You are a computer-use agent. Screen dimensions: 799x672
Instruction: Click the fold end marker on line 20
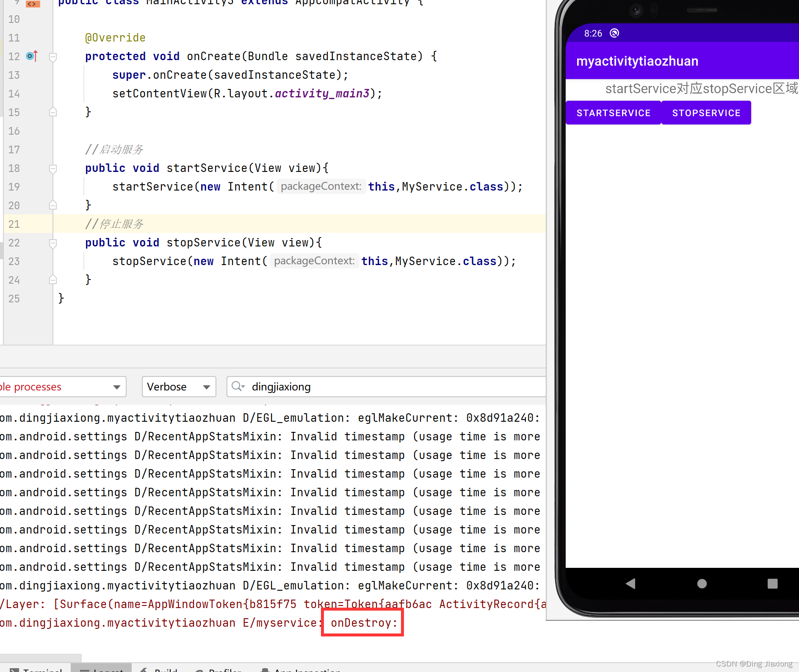pyautogui.click(x=53, y=205)
